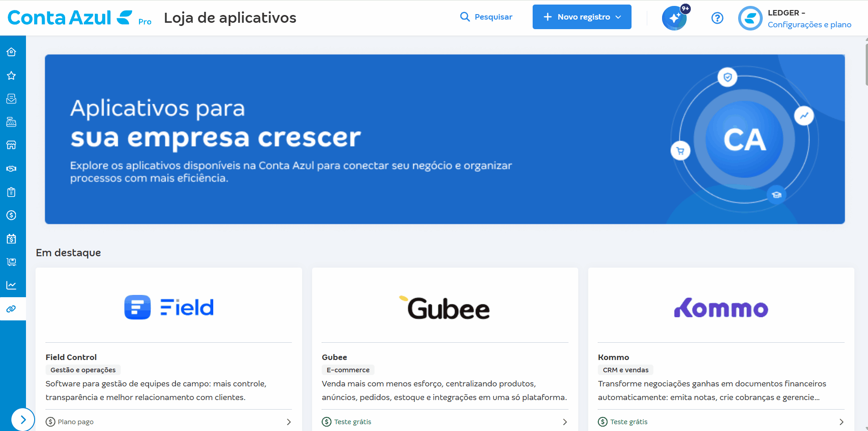Expand the sidebar with the arrow button
Viewport: 868px width, 431px height.
tap(23, 420)
